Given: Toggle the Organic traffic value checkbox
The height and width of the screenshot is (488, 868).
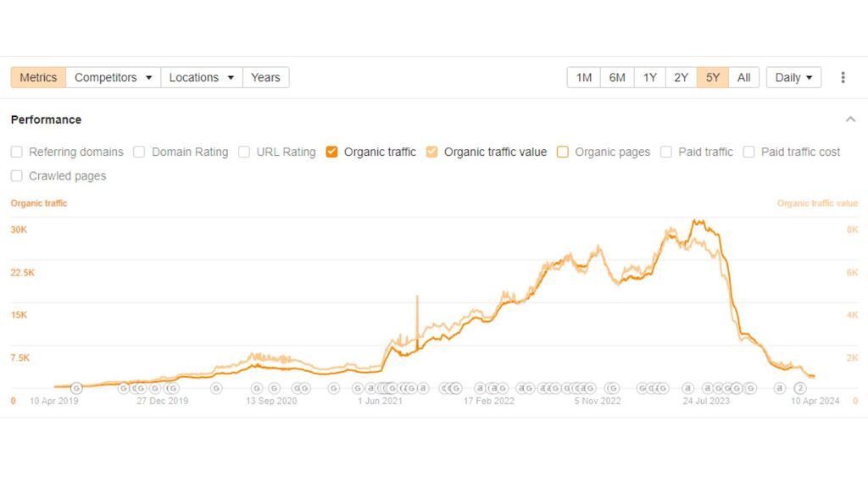Looking at the screenshot, I should click(x=432, y=152).
